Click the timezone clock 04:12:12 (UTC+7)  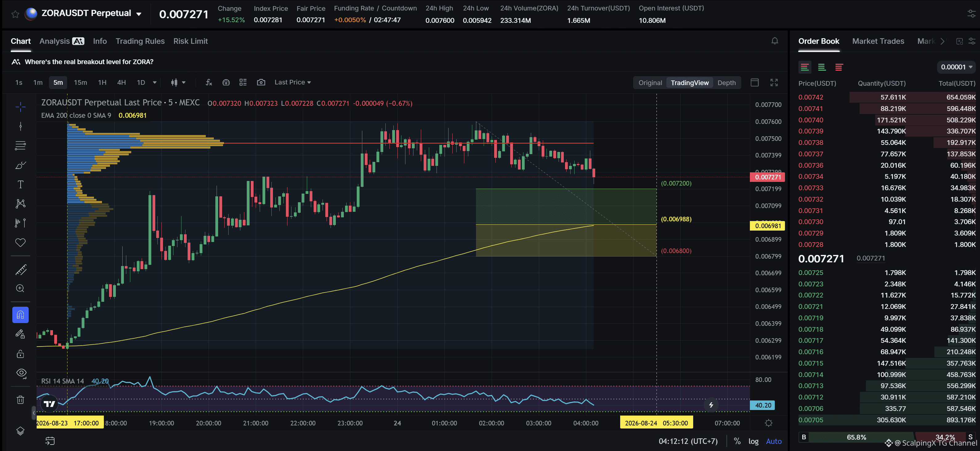point(688,441)
